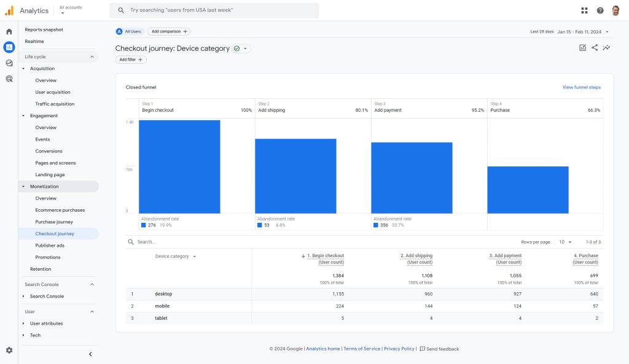629x364 pixels.
Task: Open the Retention report
Action: click(x=41, y=269)
